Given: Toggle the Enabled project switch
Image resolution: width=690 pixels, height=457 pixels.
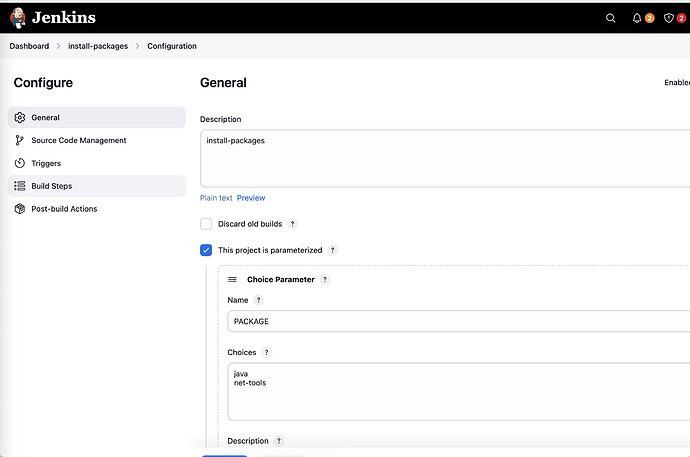Looking at the screenshot, I should (677, 83).
